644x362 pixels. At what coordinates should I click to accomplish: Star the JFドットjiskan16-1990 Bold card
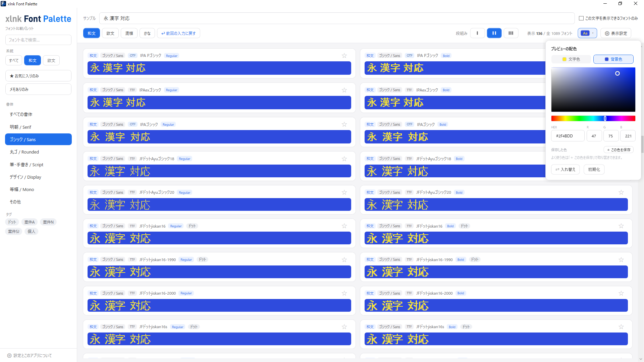tap(621, 259)
